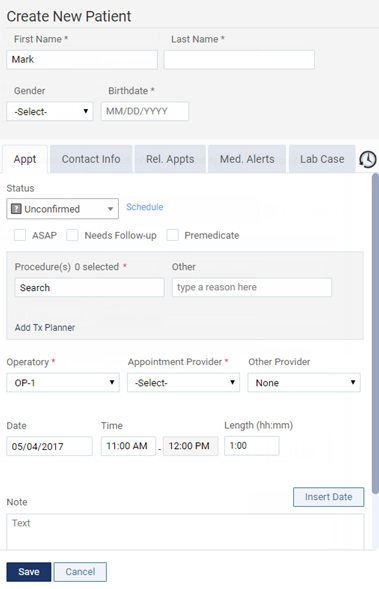Click the Save button
This screenshot has height=589, width=379.
click(x=29, y=572)
